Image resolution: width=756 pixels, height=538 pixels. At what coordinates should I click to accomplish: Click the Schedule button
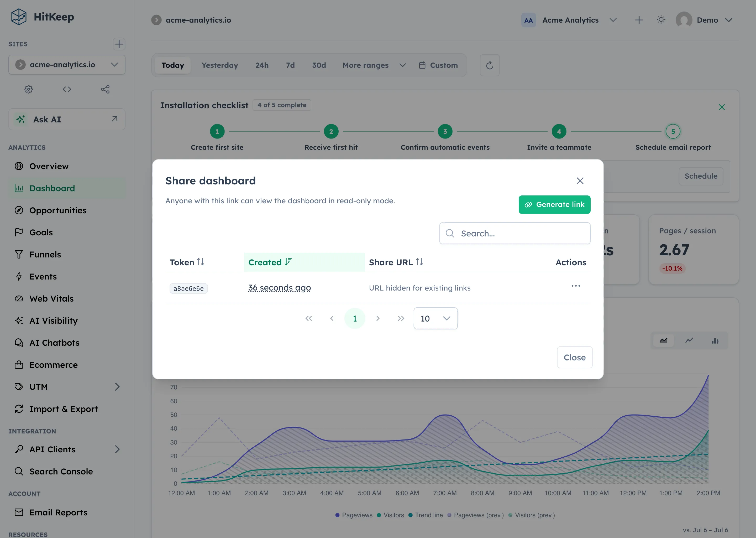pos(701,176)
